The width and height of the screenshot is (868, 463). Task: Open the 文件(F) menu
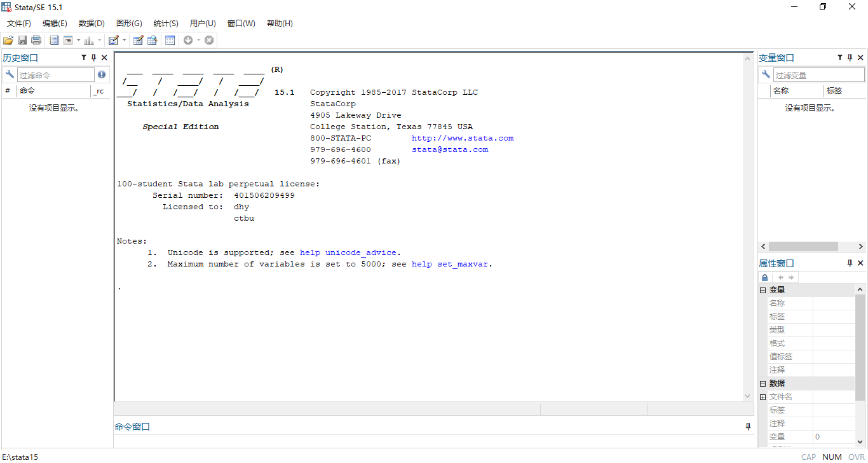pyautogui.click(x=19, y=24)
